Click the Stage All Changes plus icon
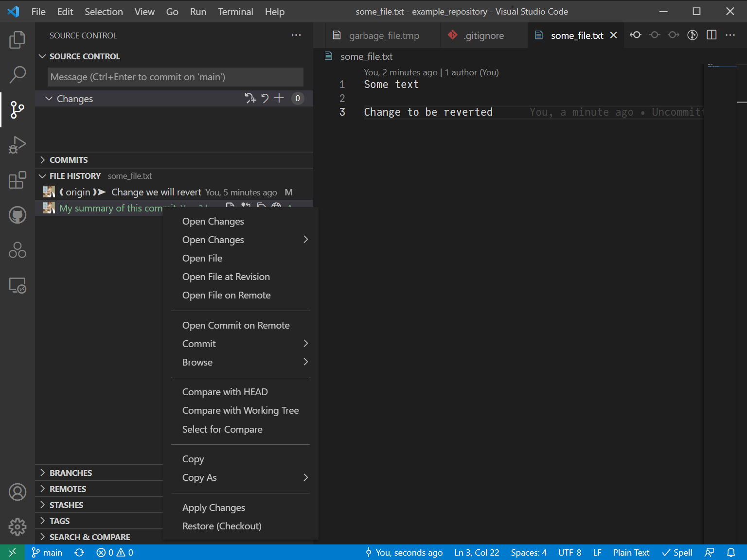Viewport: 747px width, 560px height. [x=279, y=98]
